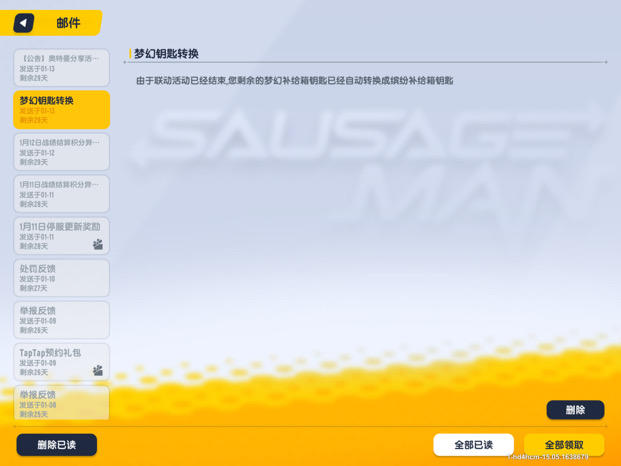
Task: Click the 邮件 header title
Action: click(68, 23)
